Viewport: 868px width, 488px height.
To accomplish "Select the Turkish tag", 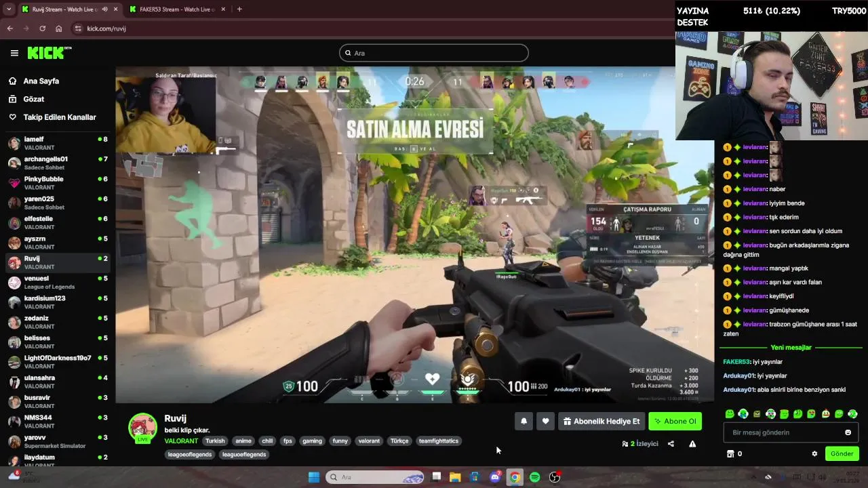I will 215,441.
